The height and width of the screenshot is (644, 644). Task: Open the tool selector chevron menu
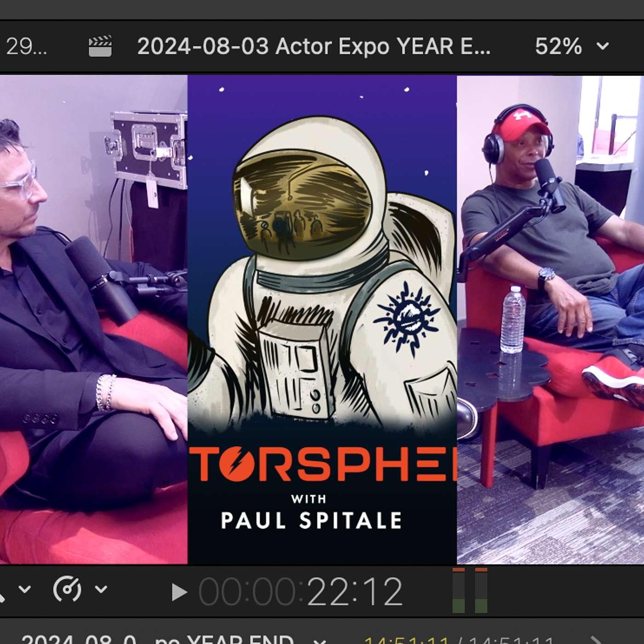(x=24, y=589)
